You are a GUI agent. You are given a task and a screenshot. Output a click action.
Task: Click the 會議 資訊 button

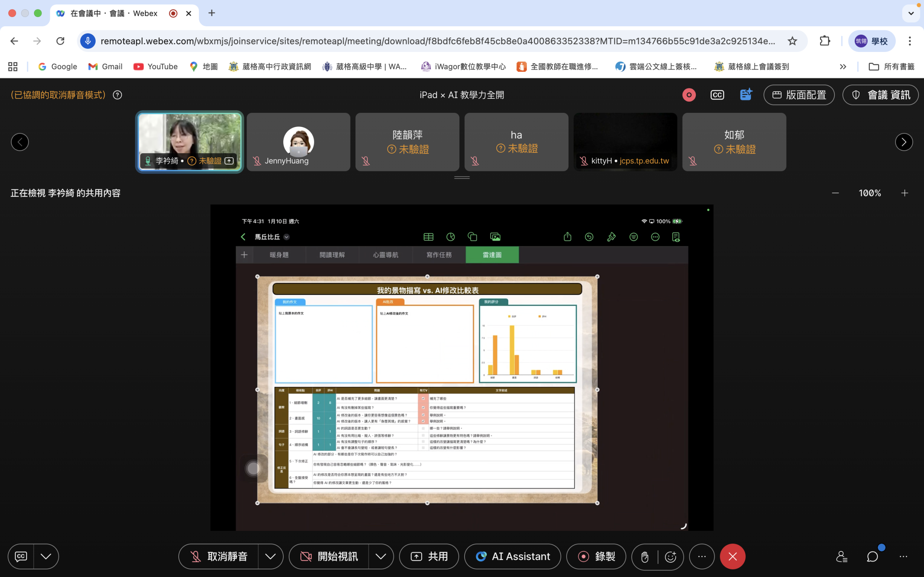[880, 94]
